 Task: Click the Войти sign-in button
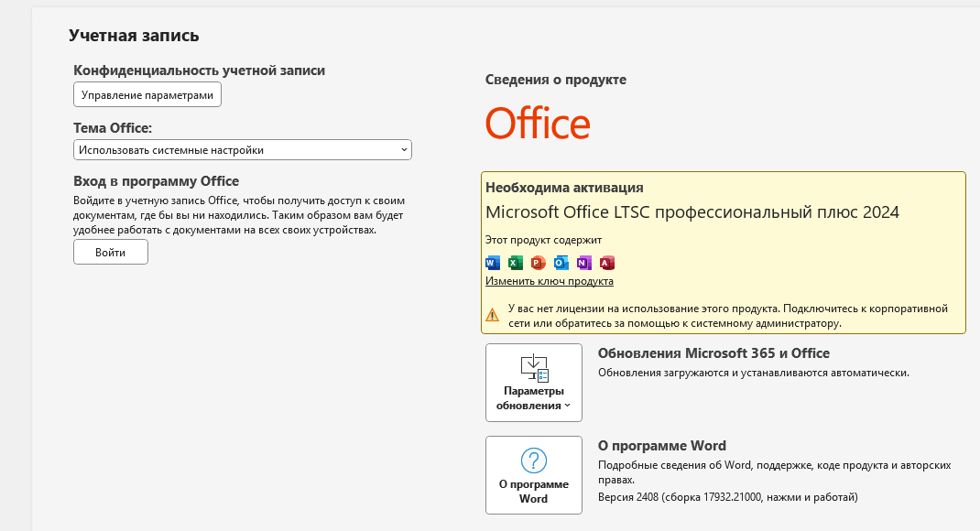pyautogui.click(x=111, y=253)
